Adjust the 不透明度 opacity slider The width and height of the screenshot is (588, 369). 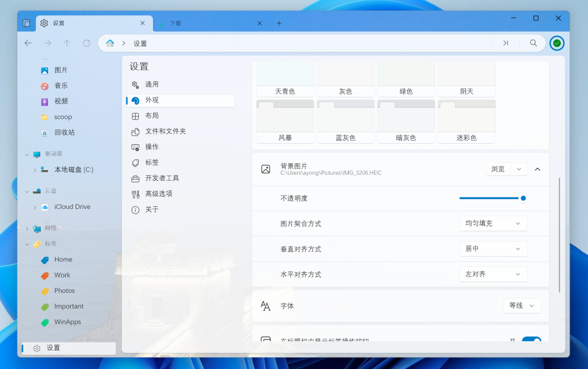pos(493,198)
